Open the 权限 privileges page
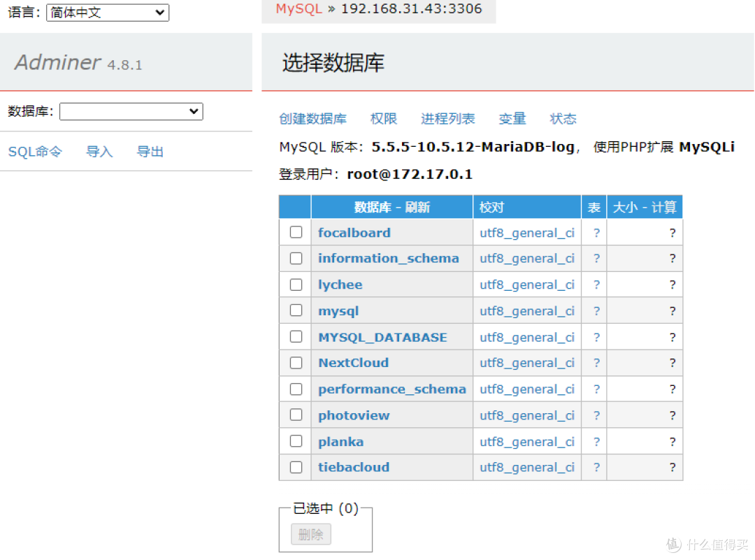 pos(384,118)
